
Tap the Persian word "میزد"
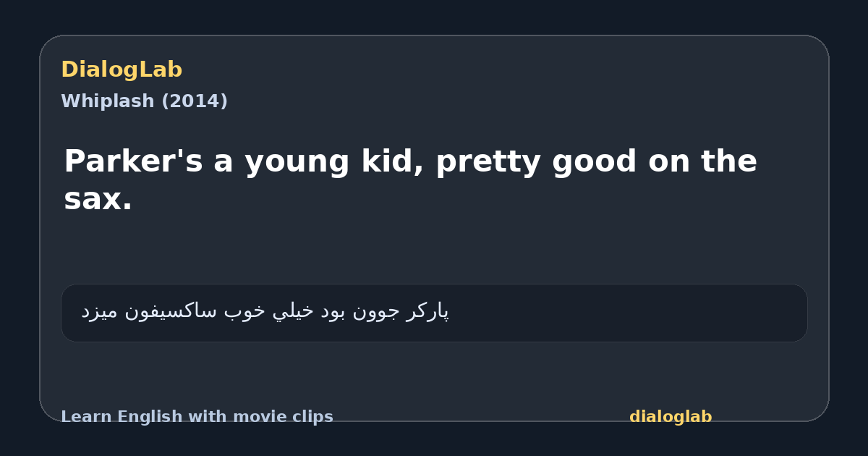point(99,312)
